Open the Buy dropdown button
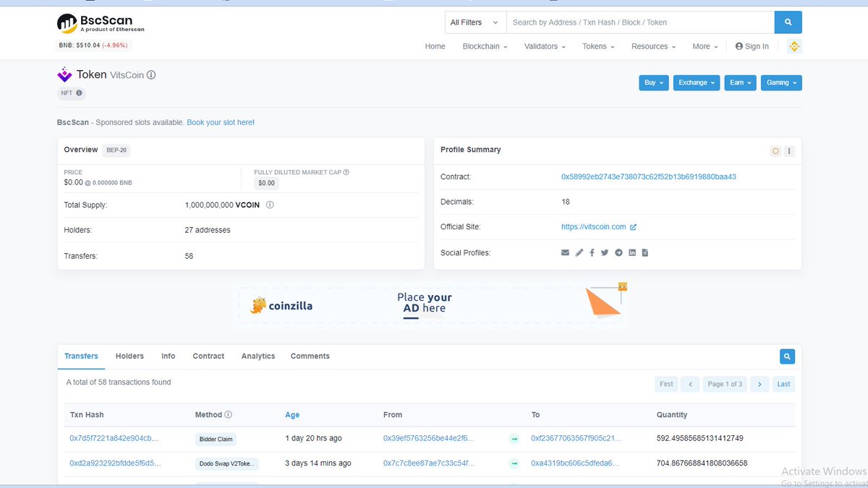Image resolution: width=868 pixels, height=488 pixels. 653,82
